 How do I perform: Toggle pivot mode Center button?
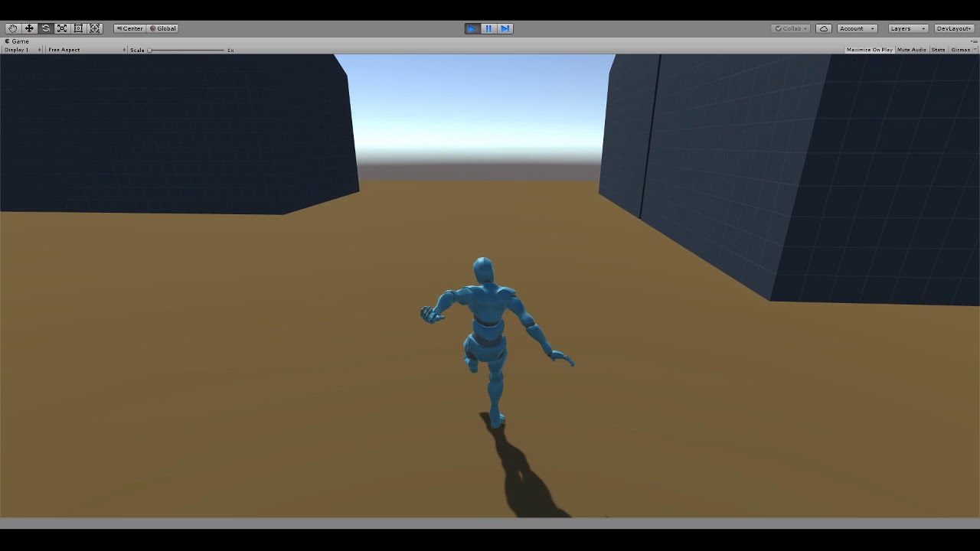point(129,28)
